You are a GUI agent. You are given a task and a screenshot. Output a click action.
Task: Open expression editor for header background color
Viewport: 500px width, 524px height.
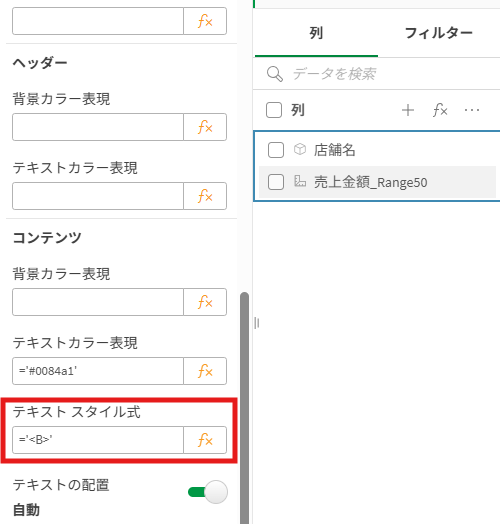(x=205, y=127)
